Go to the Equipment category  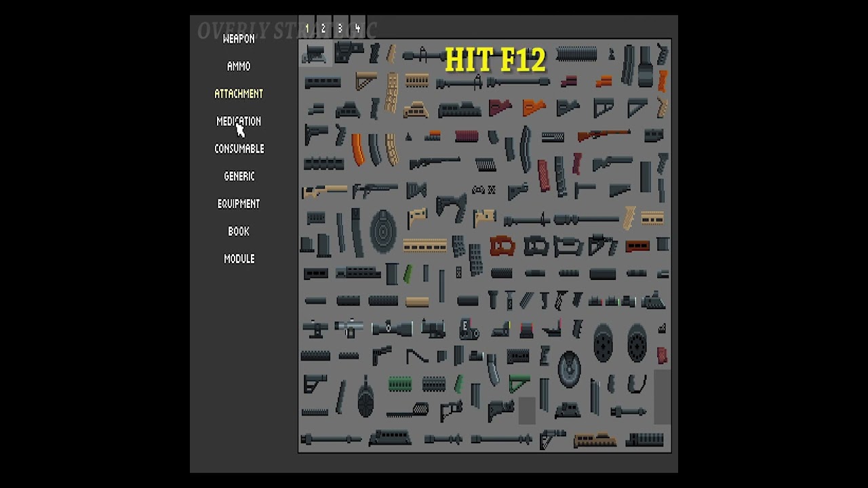click(239, 203)
